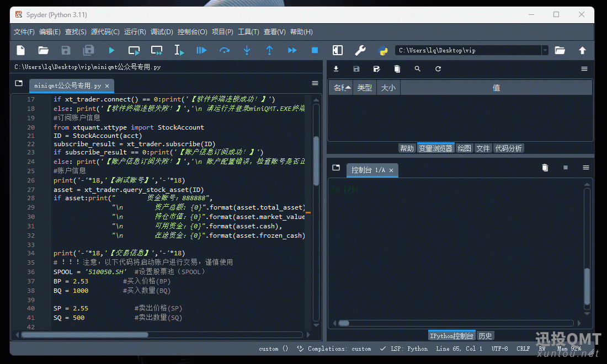Browse editor tabs icon

[19, 83]
